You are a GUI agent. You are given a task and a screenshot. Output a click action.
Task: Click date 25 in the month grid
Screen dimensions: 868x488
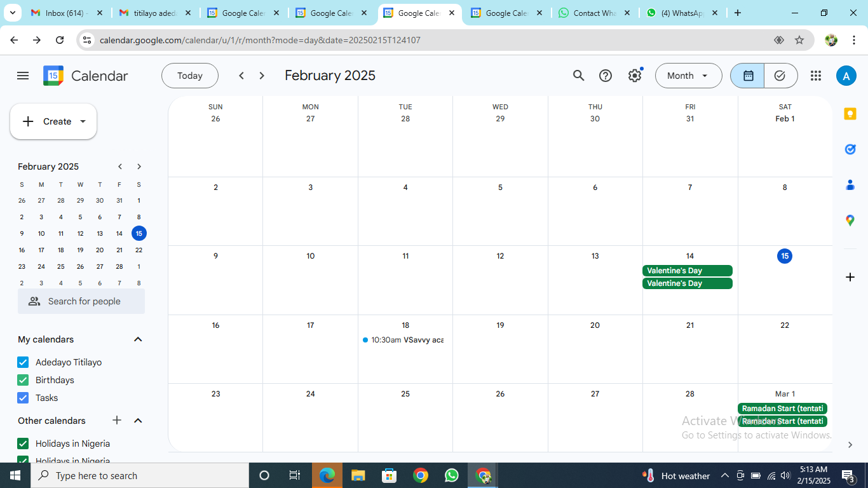(405, 394)
